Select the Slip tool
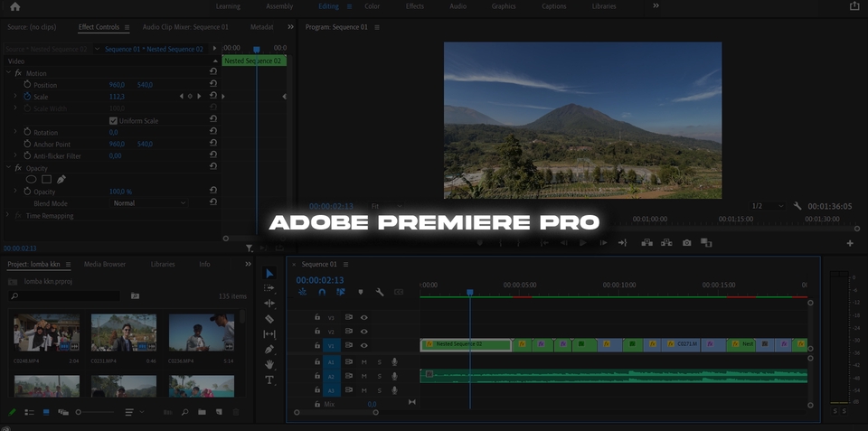This screenshot has height=431, width=868. point(269,334)
